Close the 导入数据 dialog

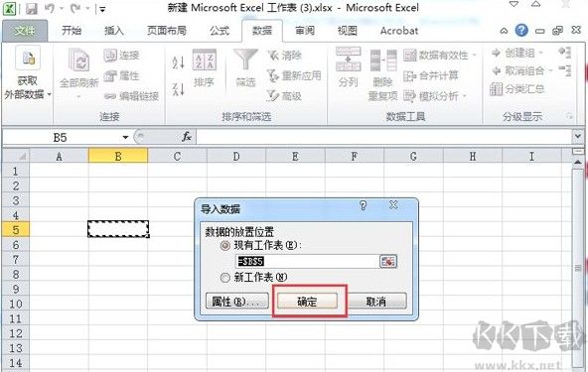coord(393,205)
